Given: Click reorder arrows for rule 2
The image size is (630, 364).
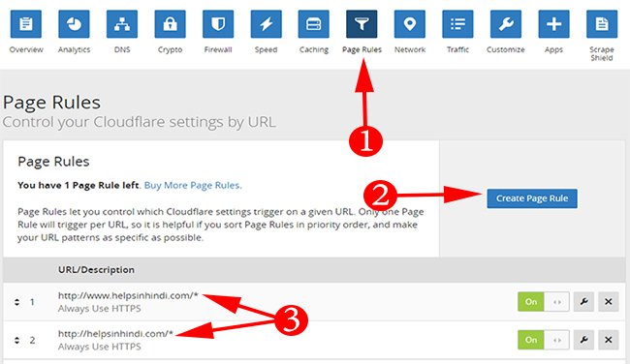Looking at the screenshot, I should [16, 340].
